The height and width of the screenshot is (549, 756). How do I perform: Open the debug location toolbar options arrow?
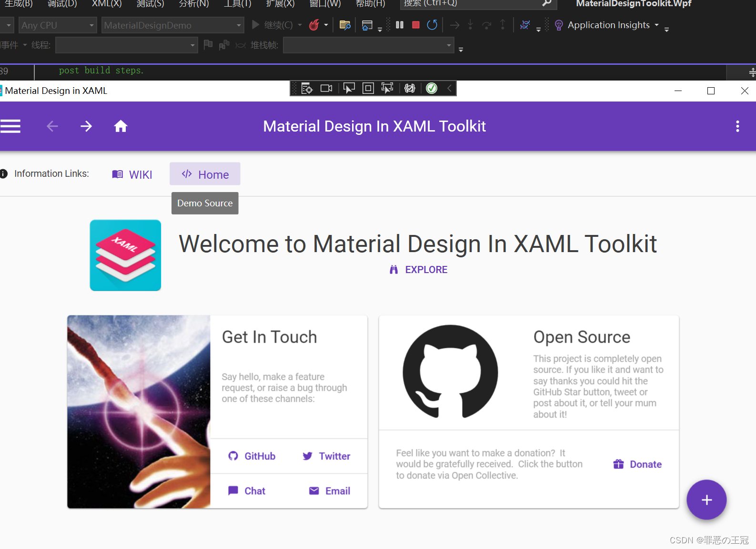point(461,50)
